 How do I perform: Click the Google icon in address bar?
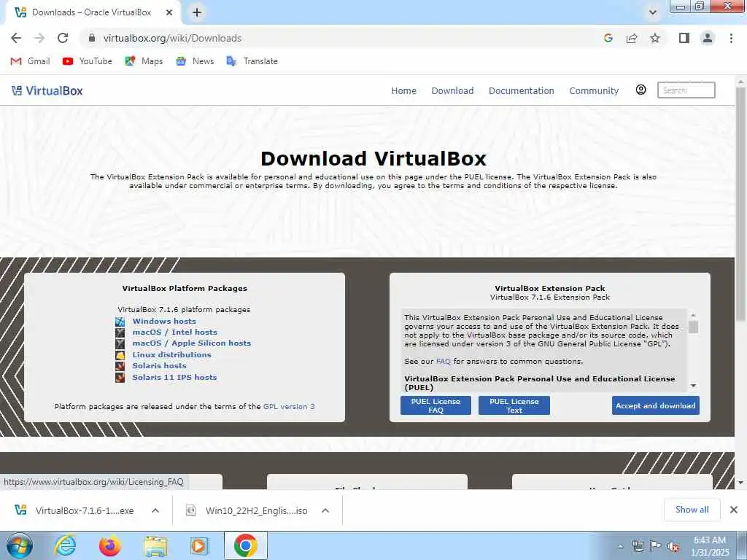pos(608,38)
